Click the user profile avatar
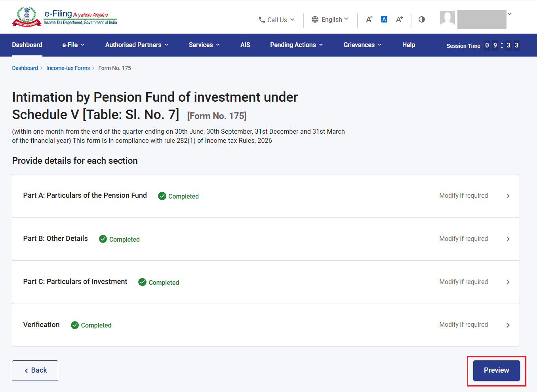 [x=447, y=18]
